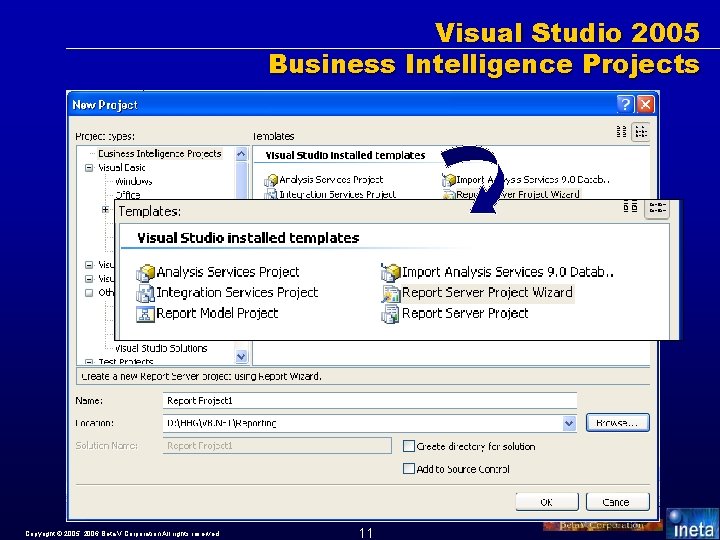Screen dimensions: 720x540
Task: Switch to small icons view in New Project
Action: click(641, 132)
